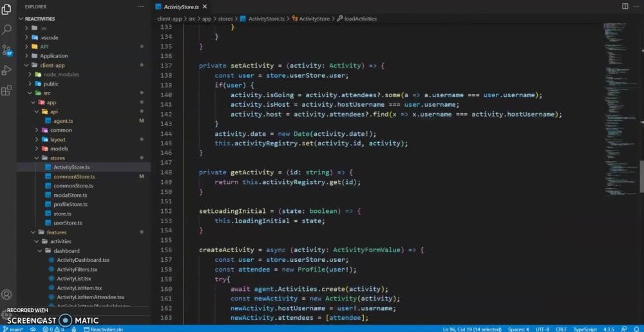The image size is (644, 332).
Task: Open commonStore.ts file
Action: pos(84,185)
